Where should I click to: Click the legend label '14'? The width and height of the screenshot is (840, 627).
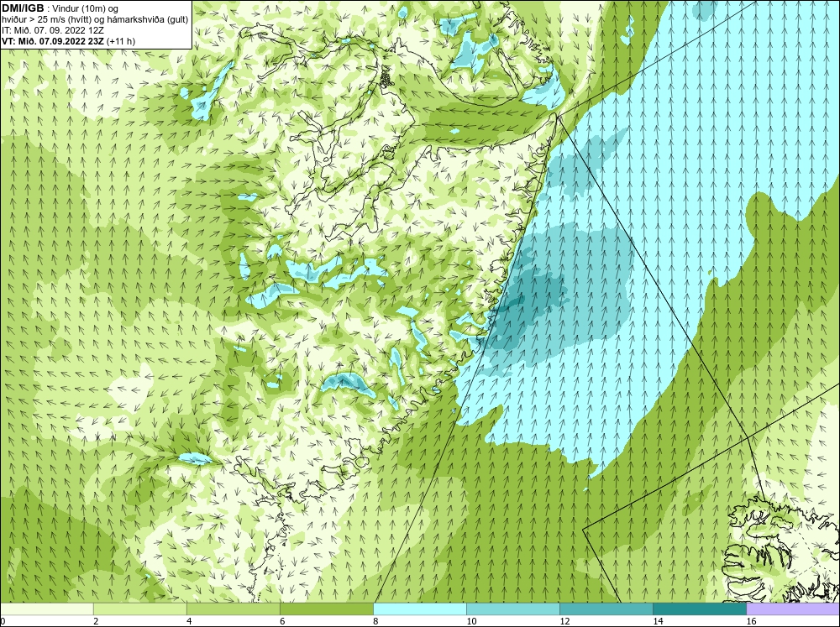(658, 621)
